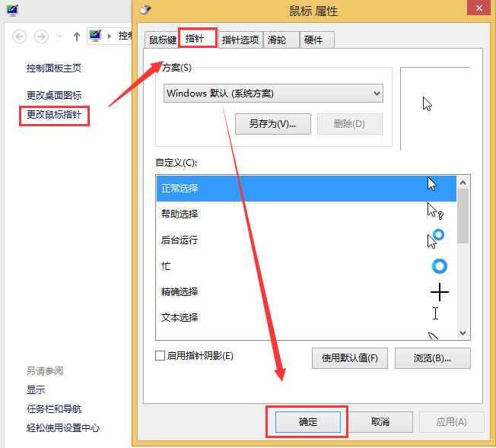Click the pointer list scrollbar thumb
Viewport: 496px width, 448px height.
click(463, 216)
